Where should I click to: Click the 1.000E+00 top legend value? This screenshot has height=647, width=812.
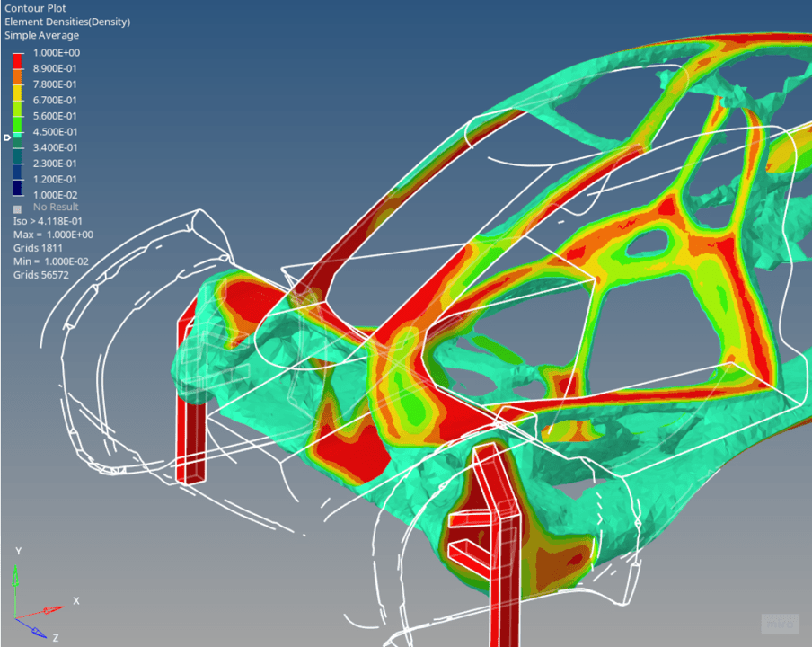click(57, 53)
